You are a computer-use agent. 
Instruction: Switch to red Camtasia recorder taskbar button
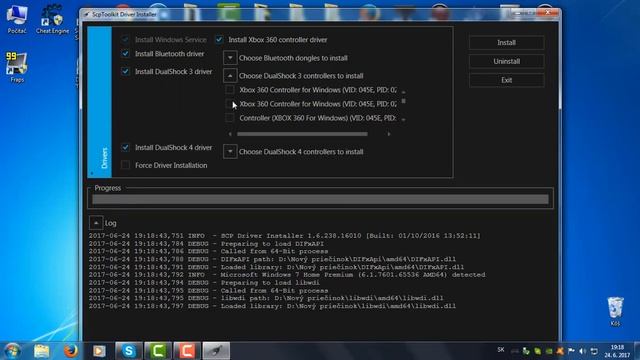(187, 351)
